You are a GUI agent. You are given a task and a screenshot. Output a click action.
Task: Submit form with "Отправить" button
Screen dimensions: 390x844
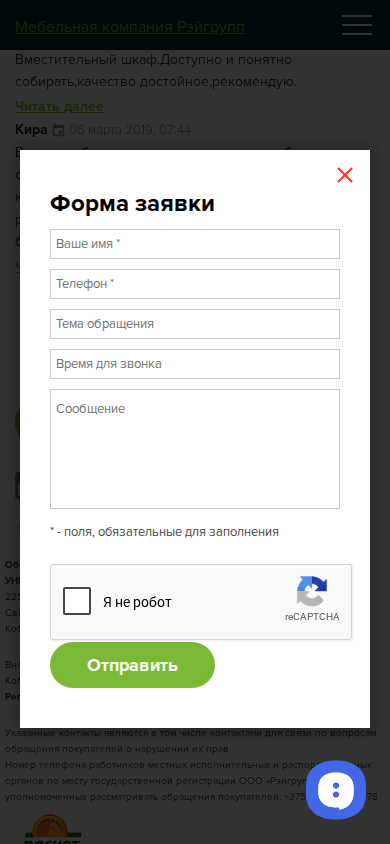coord(132,665)
